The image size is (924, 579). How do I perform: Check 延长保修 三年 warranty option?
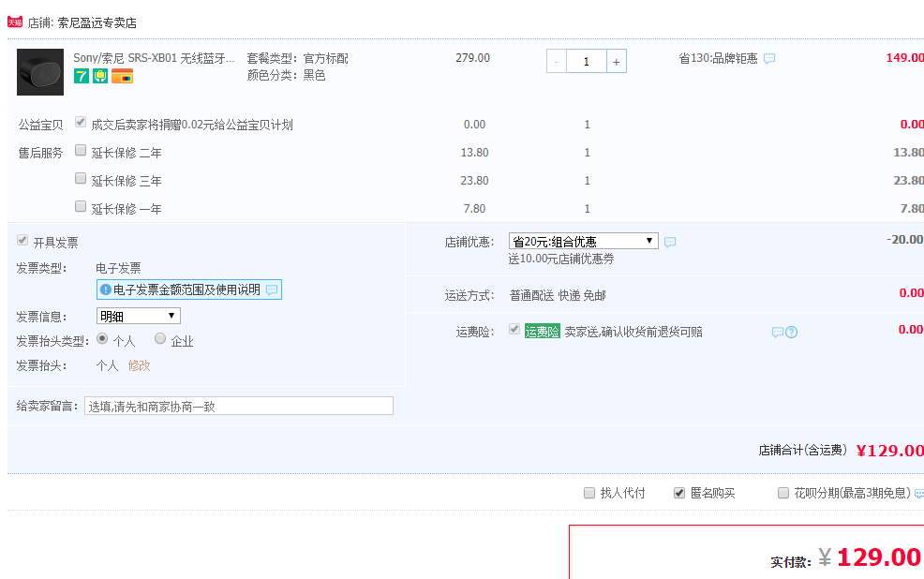pyautogui.click(x=81, y=178)
